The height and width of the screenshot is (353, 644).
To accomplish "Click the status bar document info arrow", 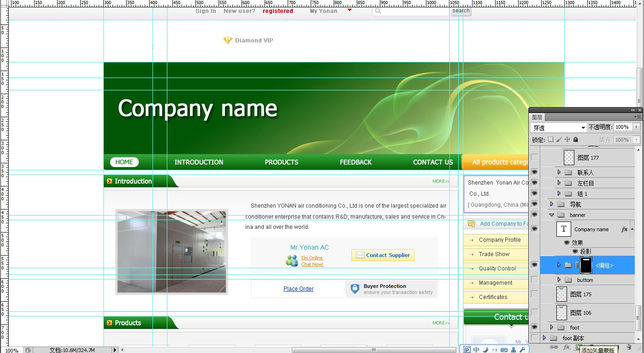I will 115,350.
